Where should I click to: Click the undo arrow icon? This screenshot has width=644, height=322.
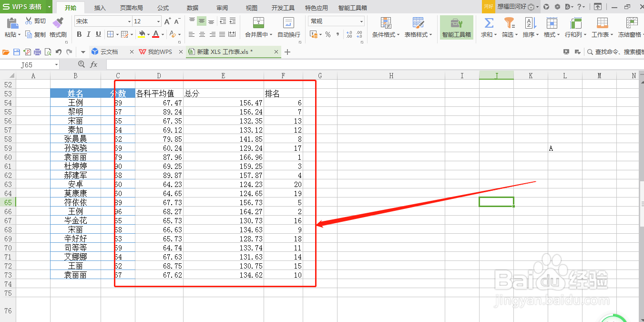pyautogui.click(x=58, y=52)
